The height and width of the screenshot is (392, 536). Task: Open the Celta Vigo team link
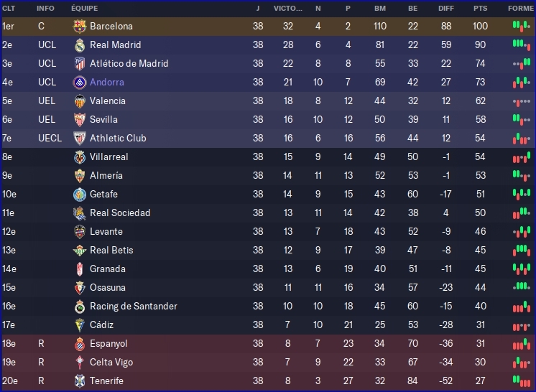[x=111, y=362]
